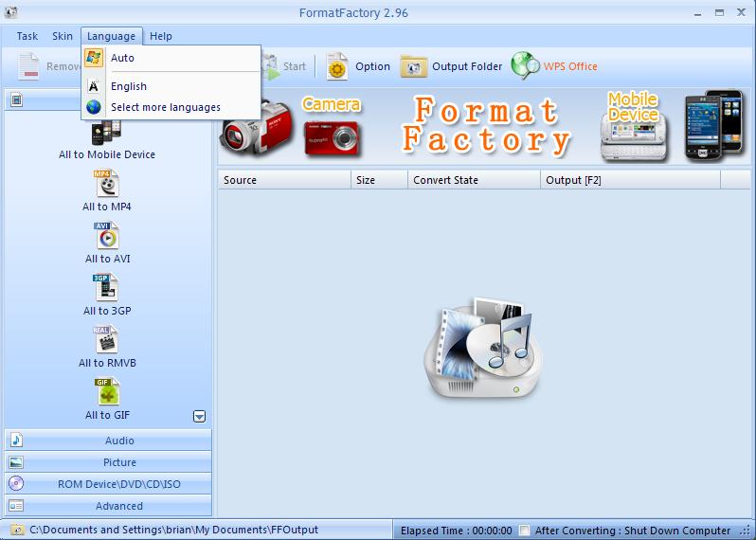Screen dimensions: 756x540
Task: Click the output path folder icon in status bar
Action: coord(17,530)
